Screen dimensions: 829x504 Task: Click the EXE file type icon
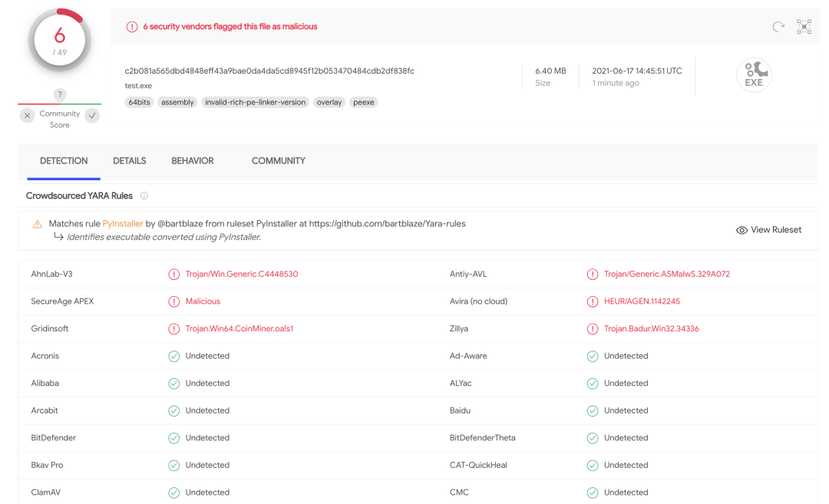tap(754, 74)
